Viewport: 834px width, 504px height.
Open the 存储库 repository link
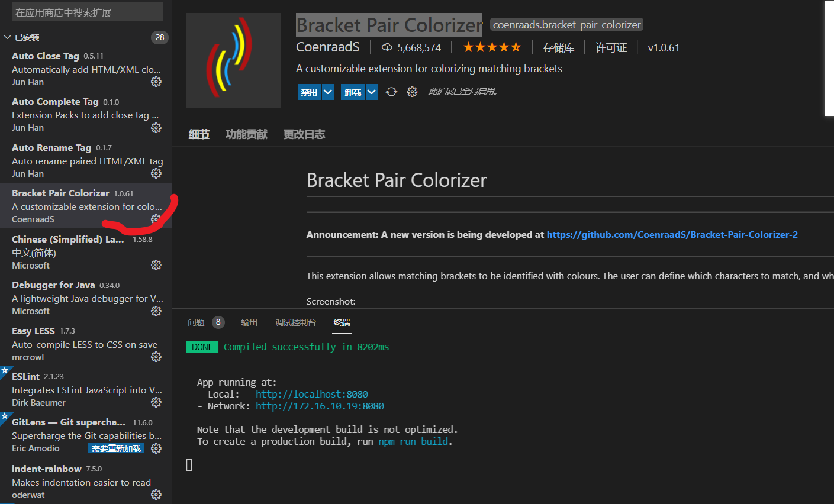coord(559,47)
